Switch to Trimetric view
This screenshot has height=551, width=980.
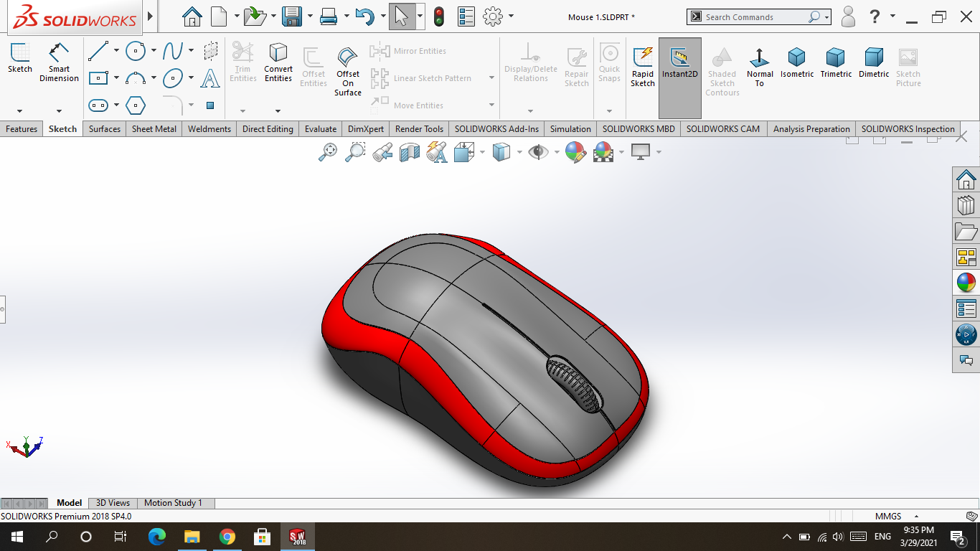coord(836,63)
